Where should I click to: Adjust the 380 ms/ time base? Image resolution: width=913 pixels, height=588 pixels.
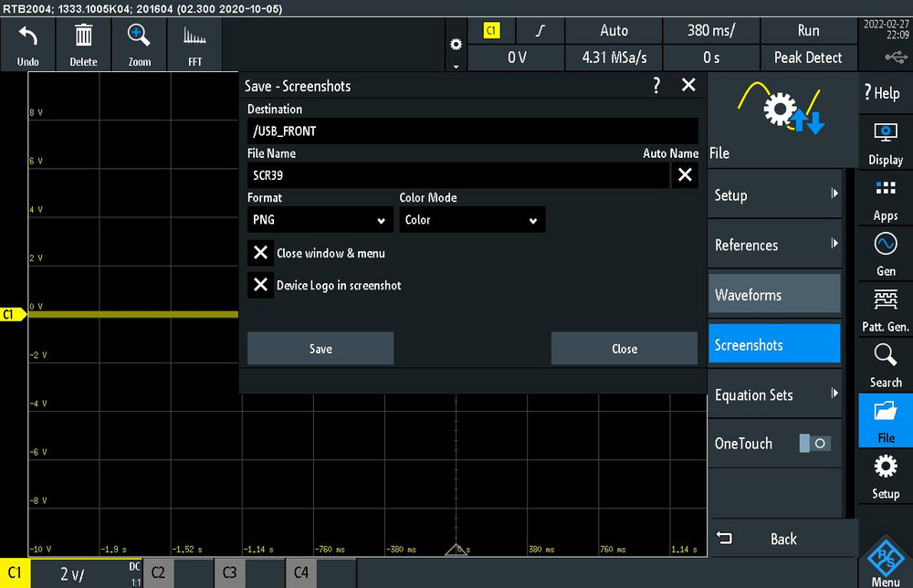click(x=711, y=31)
